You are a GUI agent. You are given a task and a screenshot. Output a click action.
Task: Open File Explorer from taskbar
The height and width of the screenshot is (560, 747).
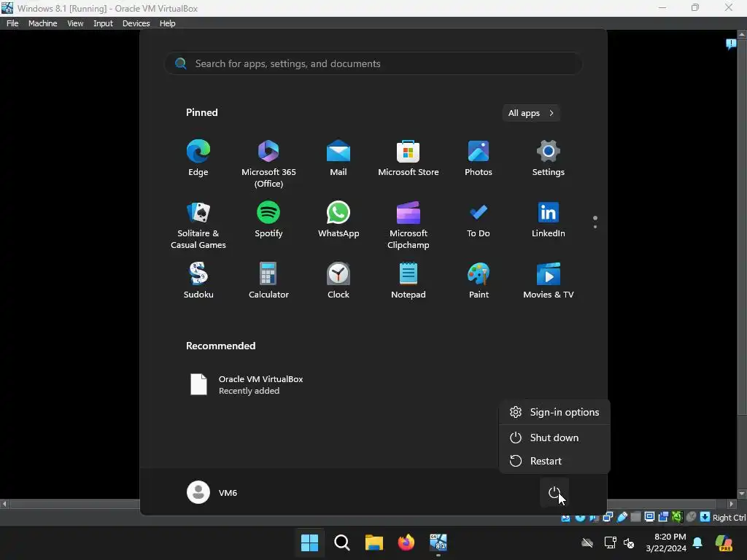tap(374, 542)
